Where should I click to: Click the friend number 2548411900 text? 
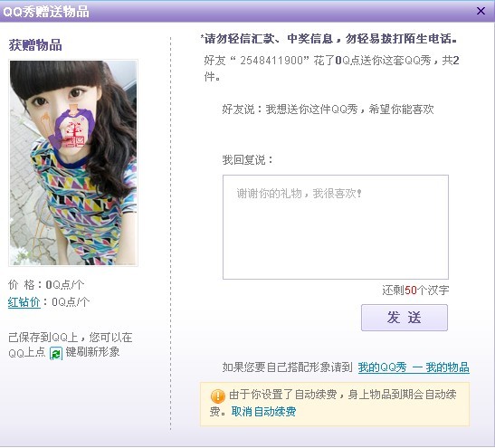[x=271, y=61]
